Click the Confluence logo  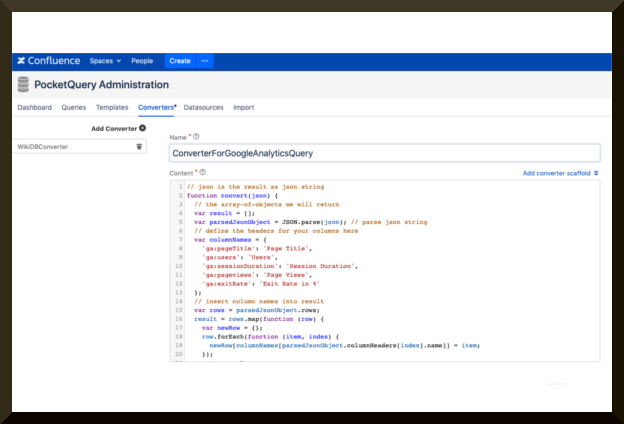pyautogui.click(x=49, y=61)
